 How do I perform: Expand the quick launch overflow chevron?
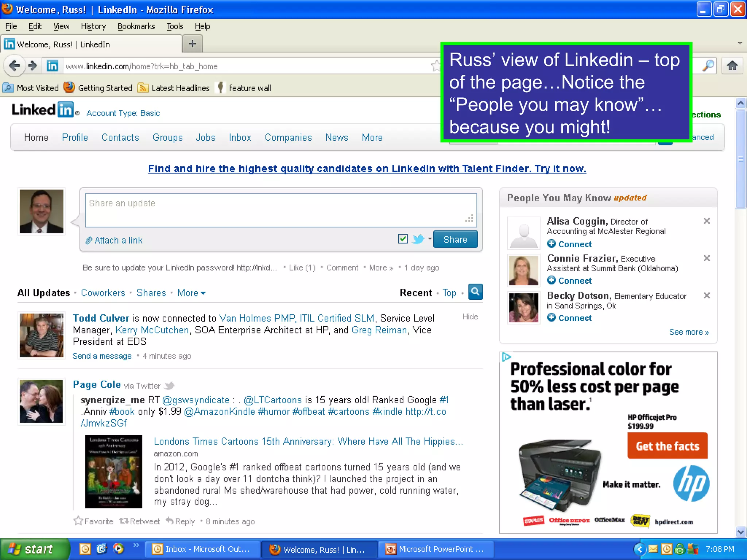click(136, 545)
